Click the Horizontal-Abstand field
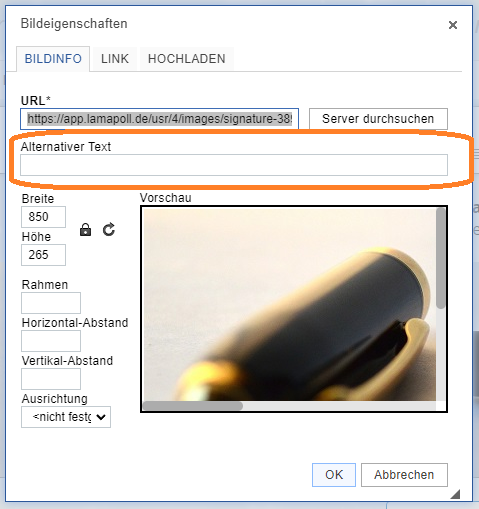This screenshot has height=509, width=479. 51,341
